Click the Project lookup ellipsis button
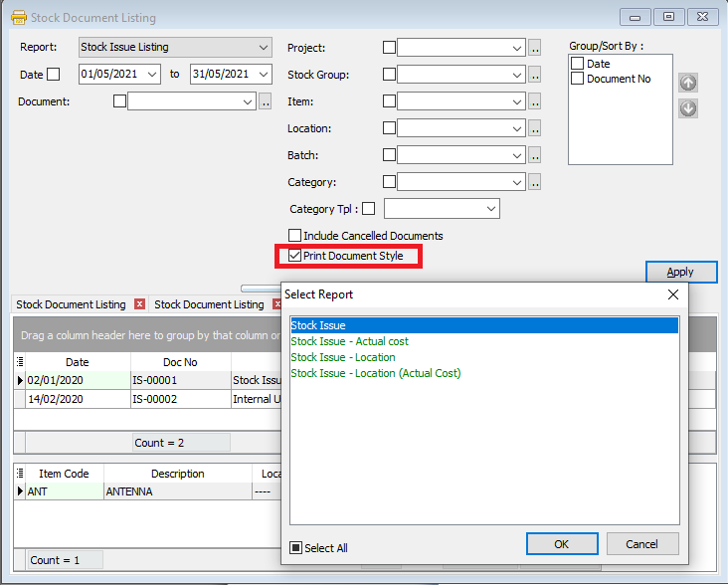 [534, 48]
